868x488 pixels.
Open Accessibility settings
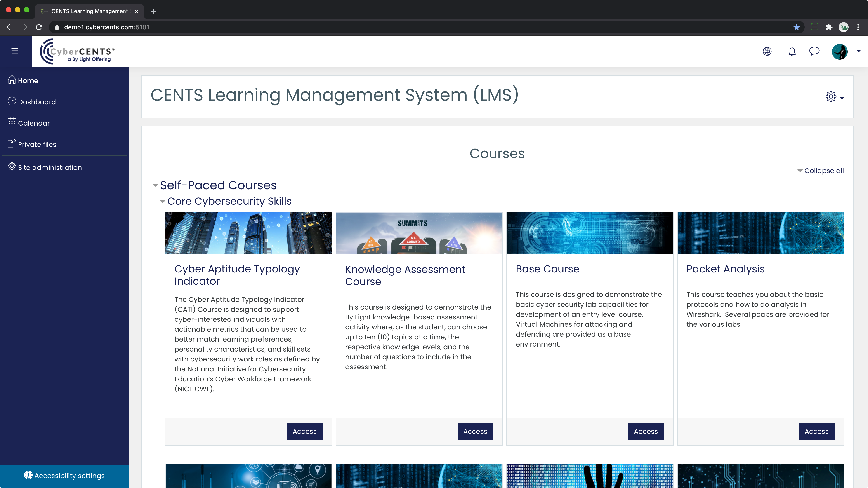[64, 476]
